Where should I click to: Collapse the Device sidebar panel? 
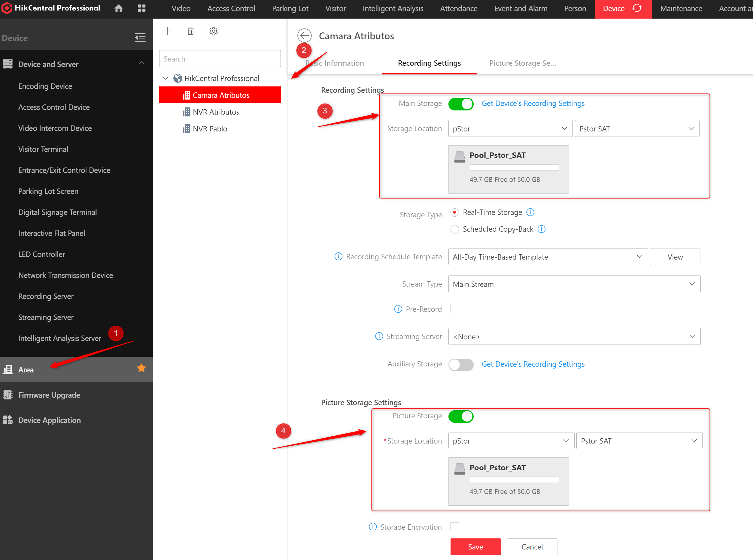tap(140, 38)
